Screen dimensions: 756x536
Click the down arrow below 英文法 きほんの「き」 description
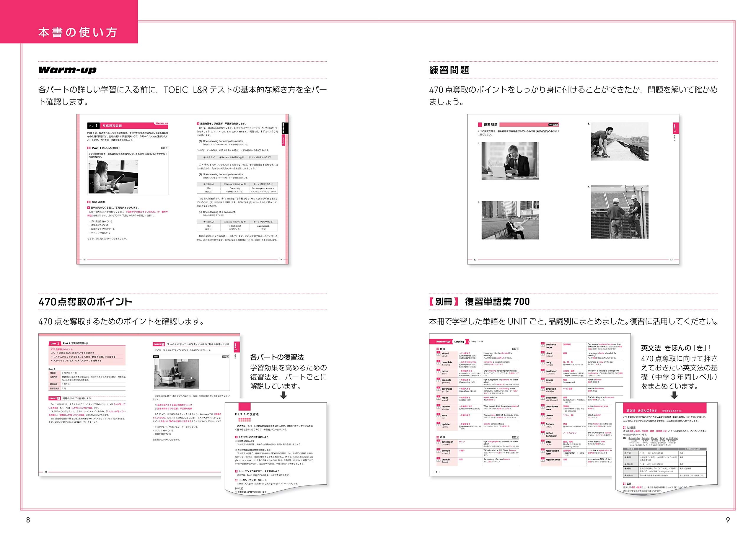coord(674,395)
